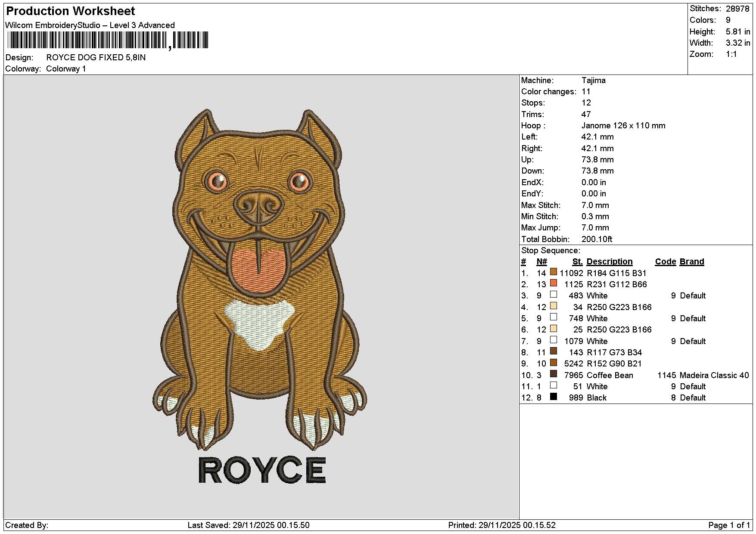Screen dimensions: 756x534
Task: Click the Width value 3.32 in
Action: pos(738,43)
